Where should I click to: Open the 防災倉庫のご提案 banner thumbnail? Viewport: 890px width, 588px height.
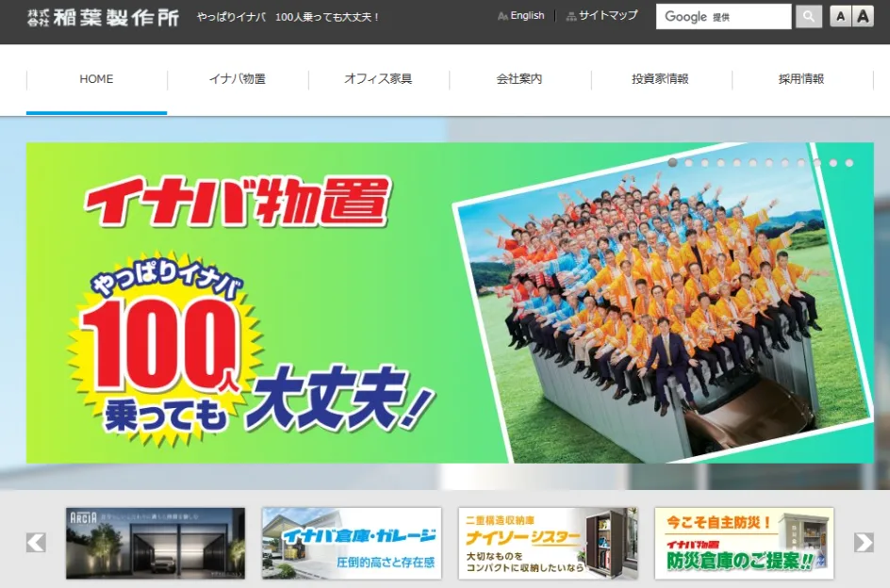[x=744, y=543]
